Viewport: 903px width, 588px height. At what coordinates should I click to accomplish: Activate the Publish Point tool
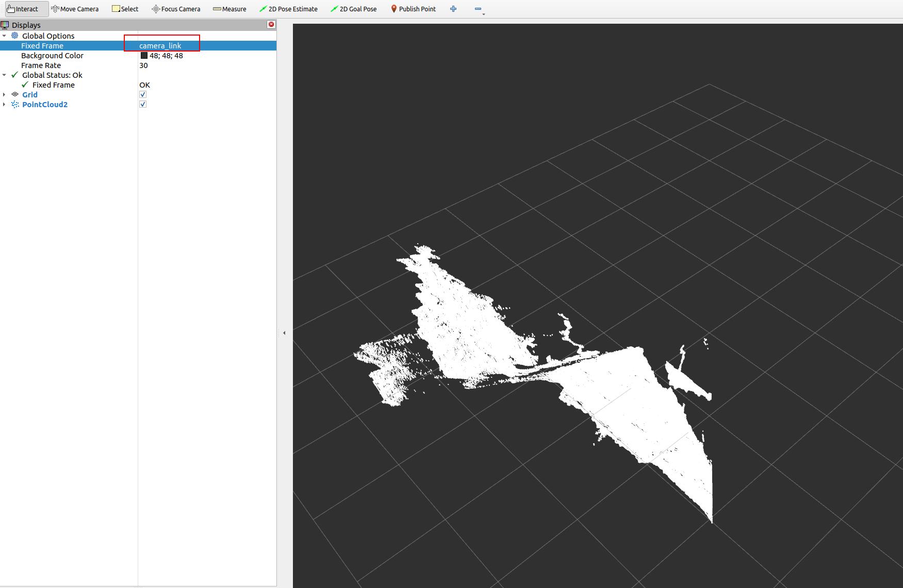pyautogui.click(x=413, y=9)
